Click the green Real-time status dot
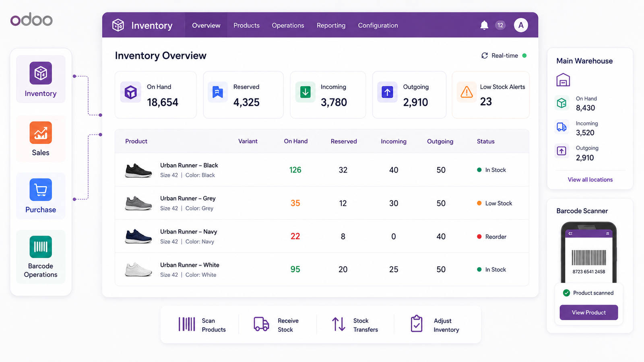This screenshot has height=362, width=644. coord(524,56)
